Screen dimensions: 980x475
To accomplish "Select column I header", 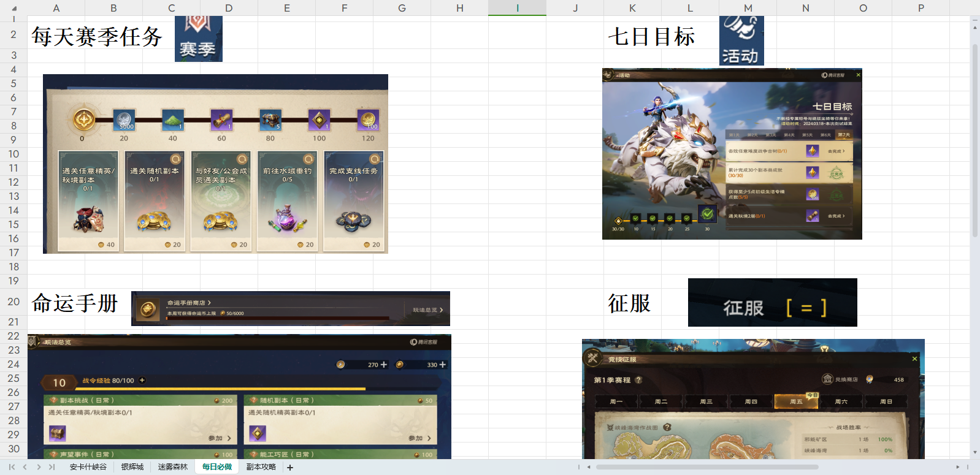I will (518, 8).
